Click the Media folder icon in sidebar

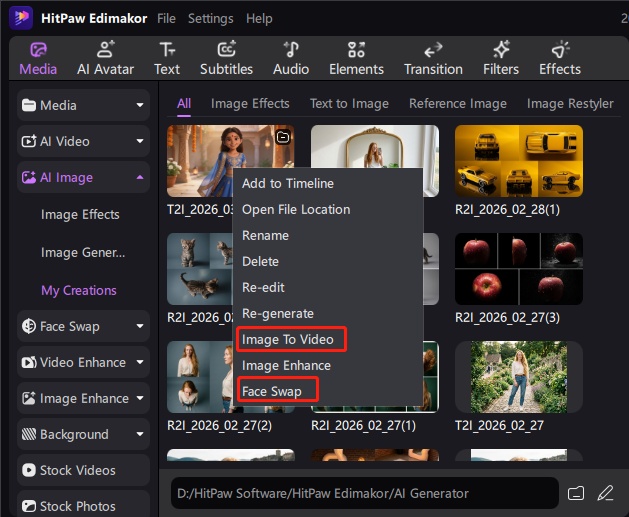pos(28,105)
